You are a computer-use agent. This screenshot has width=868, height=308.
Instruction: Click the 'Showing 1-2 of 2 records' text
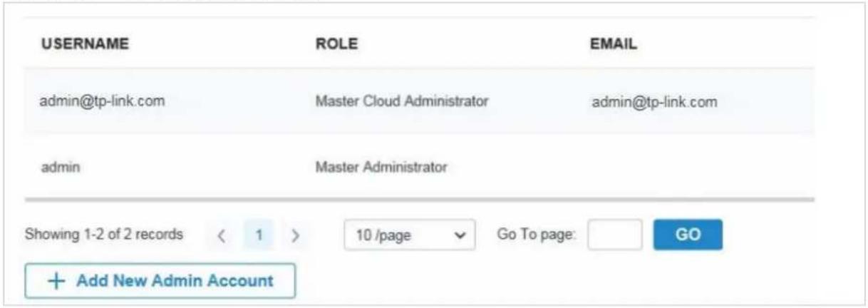pos(104,235)
